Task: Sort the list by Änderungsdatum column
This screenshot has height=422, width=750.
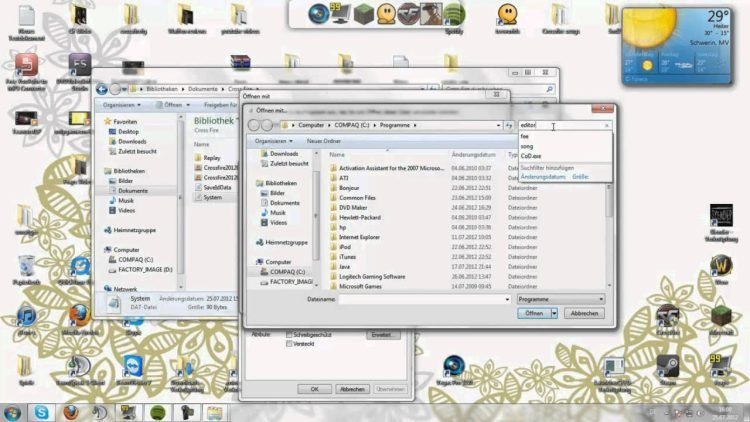Action: [473, 155]
